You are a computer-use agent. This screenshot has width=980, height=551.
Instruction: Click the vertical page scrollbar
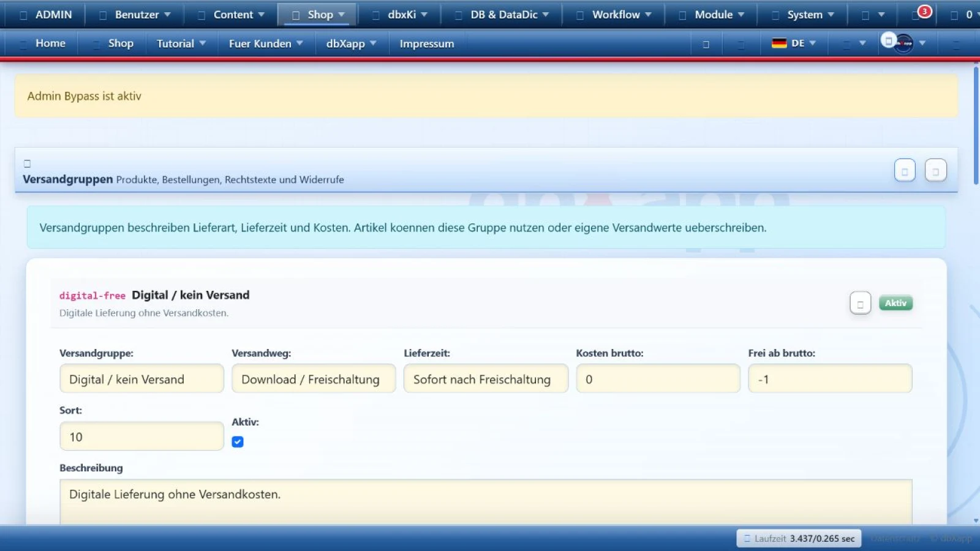976,126
